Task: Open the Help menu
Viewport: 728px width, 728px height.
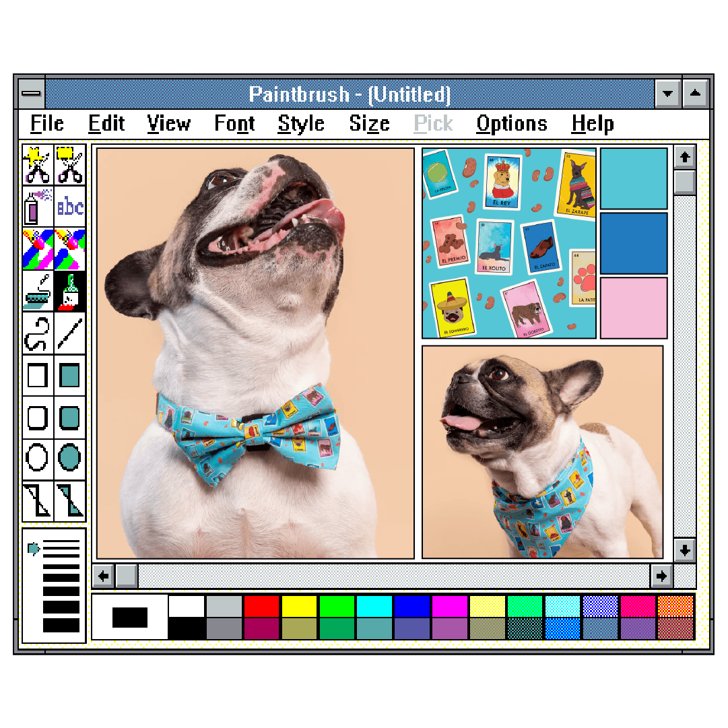Action: point(593,124)
